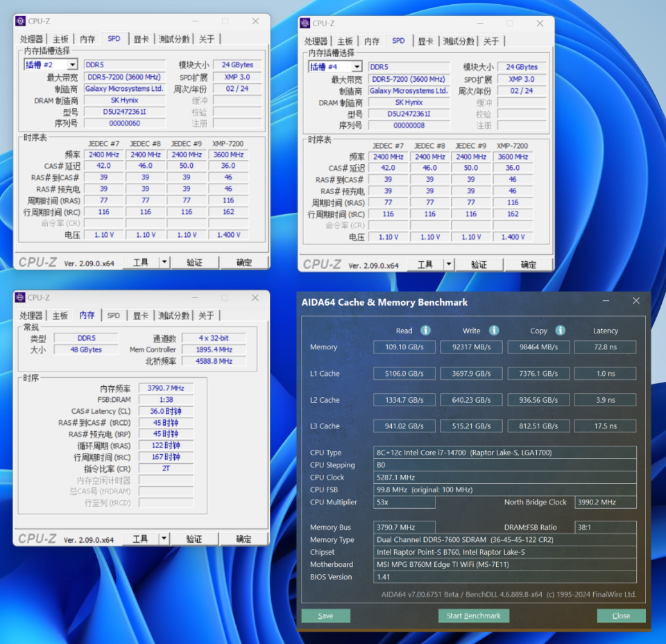666x644 pixels.
Task: Expand the 工具 arrow in slot #4 window
Action: [449, 265]
